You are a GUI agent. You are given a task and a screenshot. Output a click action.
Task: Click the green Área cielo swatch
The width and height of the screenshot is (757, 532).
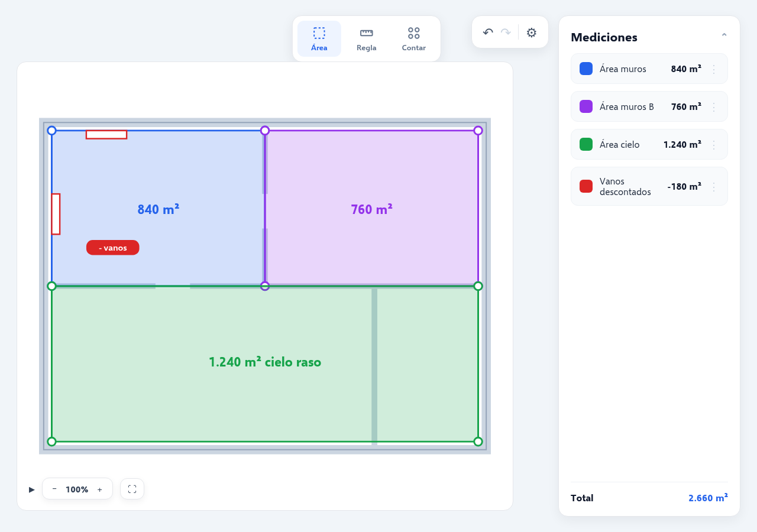[x=586, y=144]
